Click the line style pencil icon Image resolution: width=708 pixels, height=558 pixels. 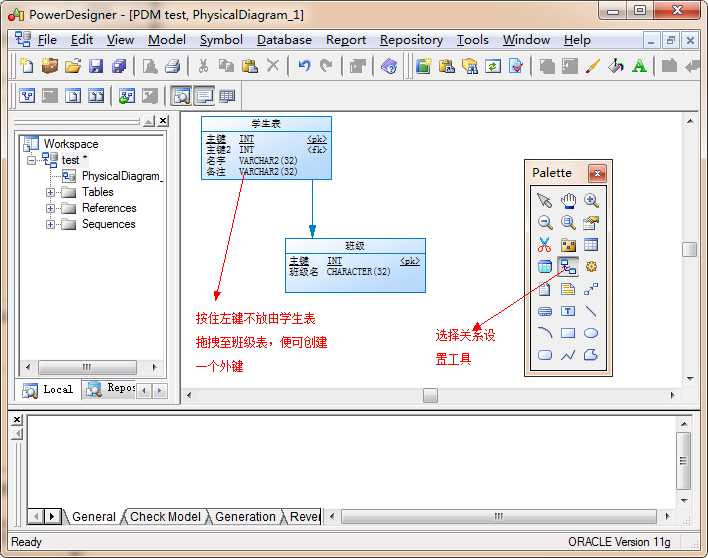coord(593,66)
